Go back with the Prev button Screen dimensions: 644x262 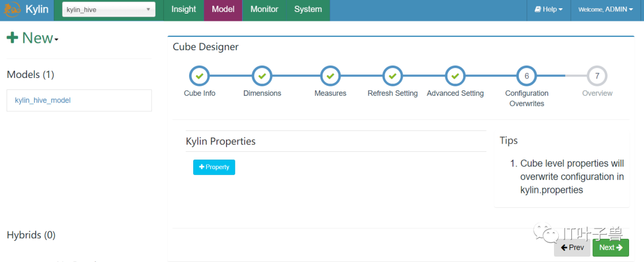572,248
